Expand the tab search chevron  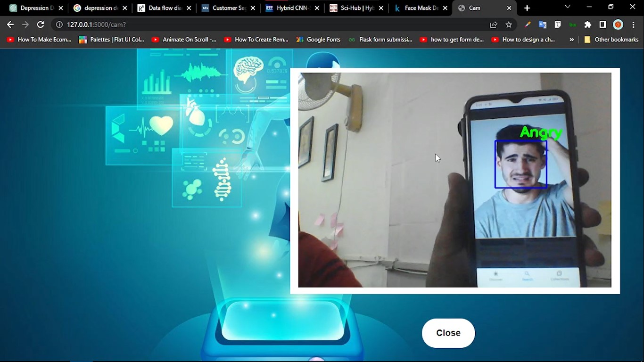(x=567, y=7)
